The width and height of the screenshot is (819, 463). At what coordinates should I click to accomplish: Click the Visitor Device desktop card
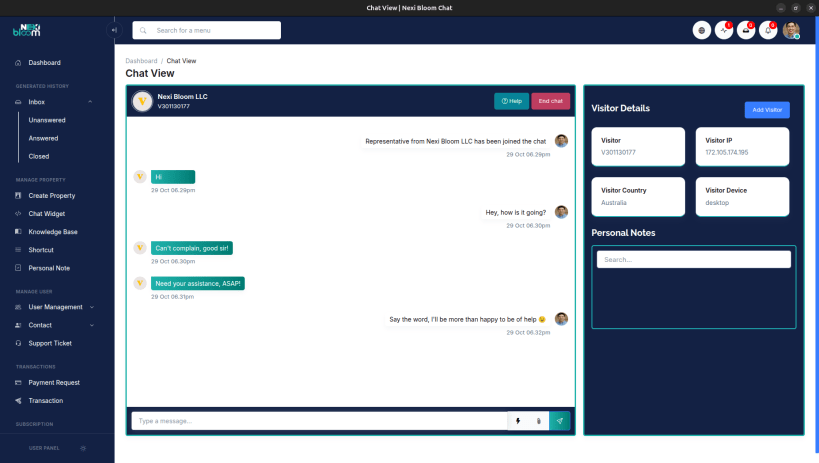pos(742,197)
